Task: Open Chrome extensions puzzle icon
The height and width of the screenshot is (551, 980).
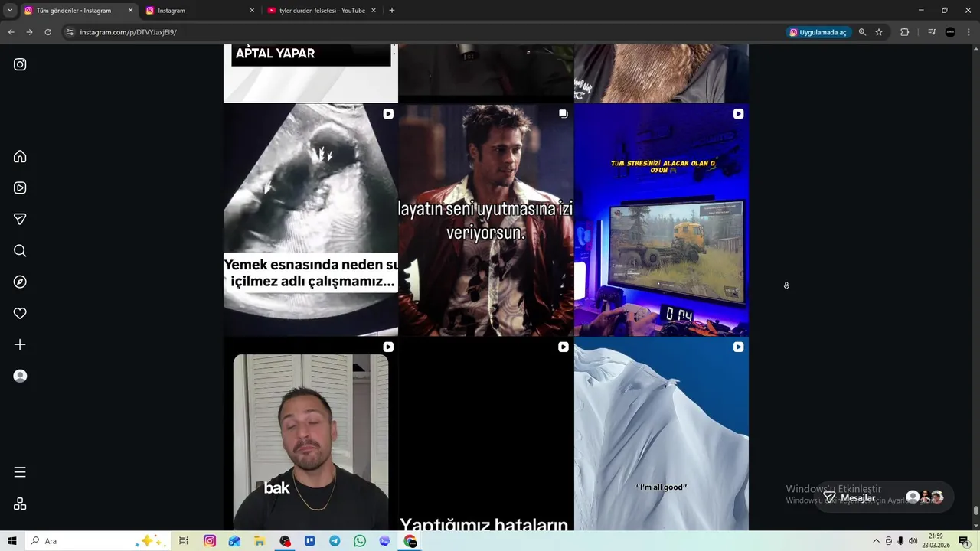Action: [904, 32]
